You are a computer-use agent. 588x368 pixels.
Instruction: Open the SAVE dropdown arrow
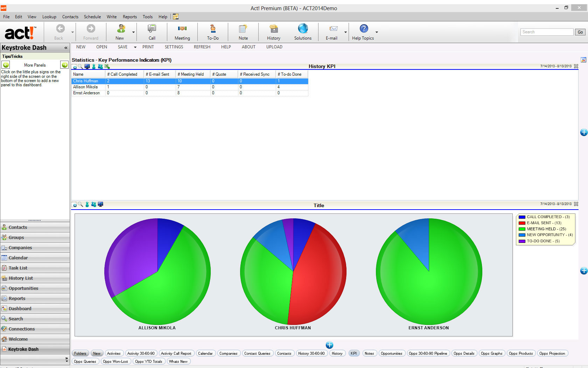[x=135, y=47]
